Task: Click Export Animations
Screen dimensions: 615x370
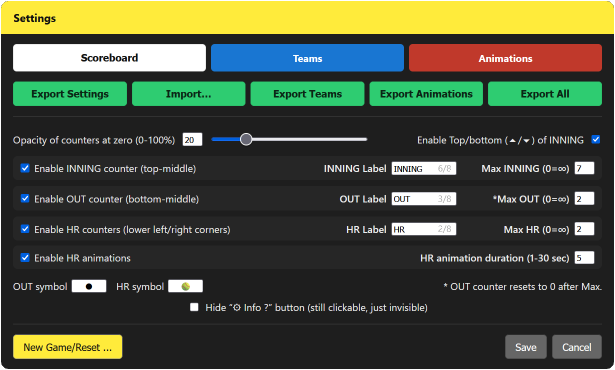Action: click(426, 94)
